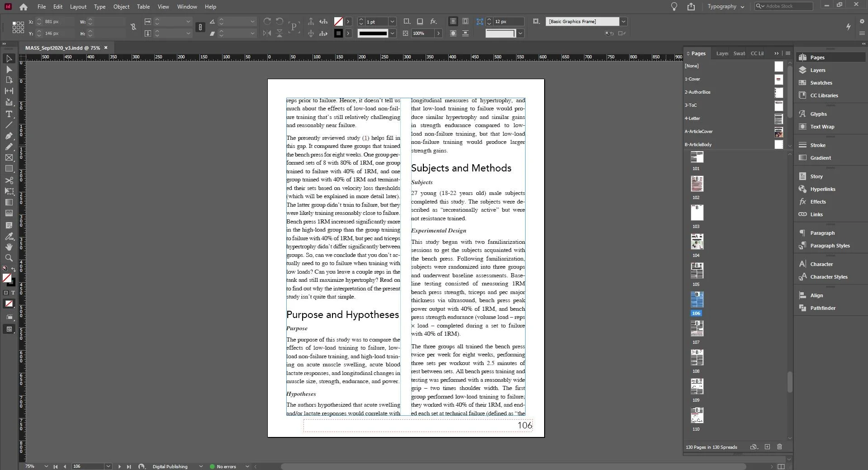Click the fill swatch in the toolbox
Image resolution: width=868 pixels, height=470 pixels.
(x=7, y=278)
